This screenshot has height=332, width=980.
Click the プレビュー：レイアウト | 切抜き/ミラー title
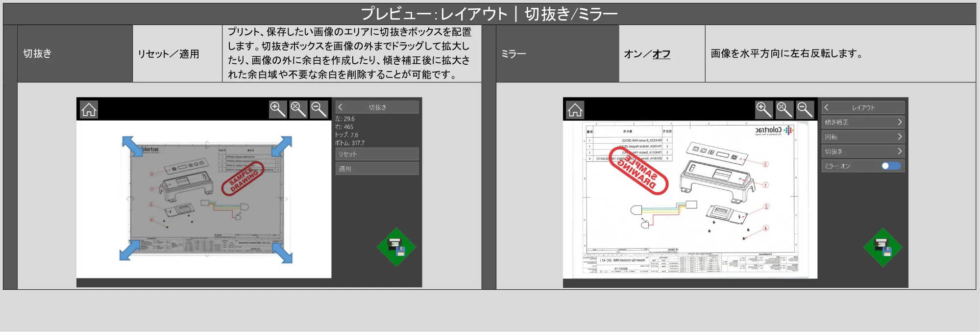(x=490, y=14)
